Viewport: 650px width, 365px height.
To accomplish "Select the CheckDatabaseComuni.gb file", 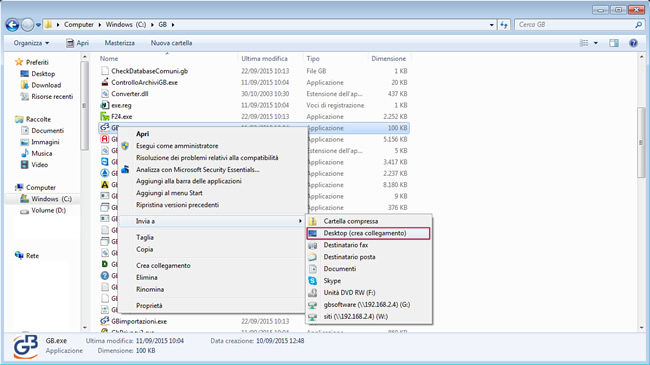I will pyautogui.click(x=149, y=71).
